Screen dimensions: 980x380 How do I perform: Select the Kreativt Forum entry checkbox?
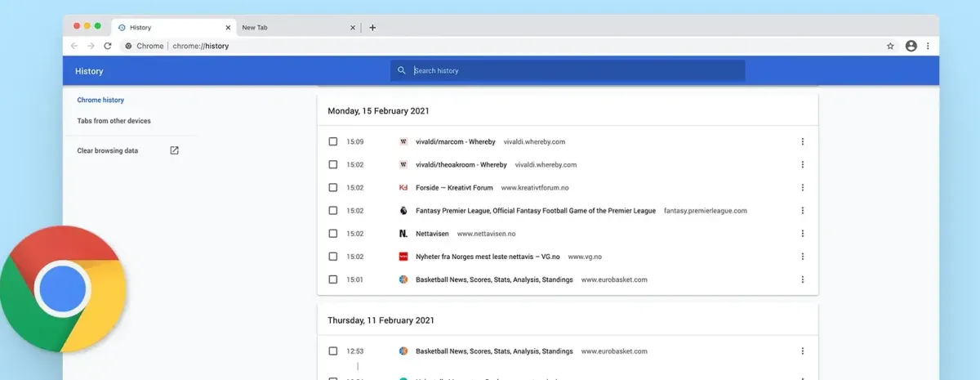pyautogui.click(x=333, y=187)
